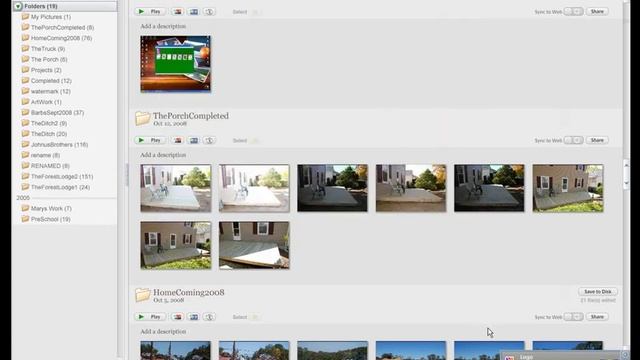Select sixth thumbnail showing house with lawn
Image resolution: width=640 pixels, height=360 pixels.
click(x=568, y=188)
